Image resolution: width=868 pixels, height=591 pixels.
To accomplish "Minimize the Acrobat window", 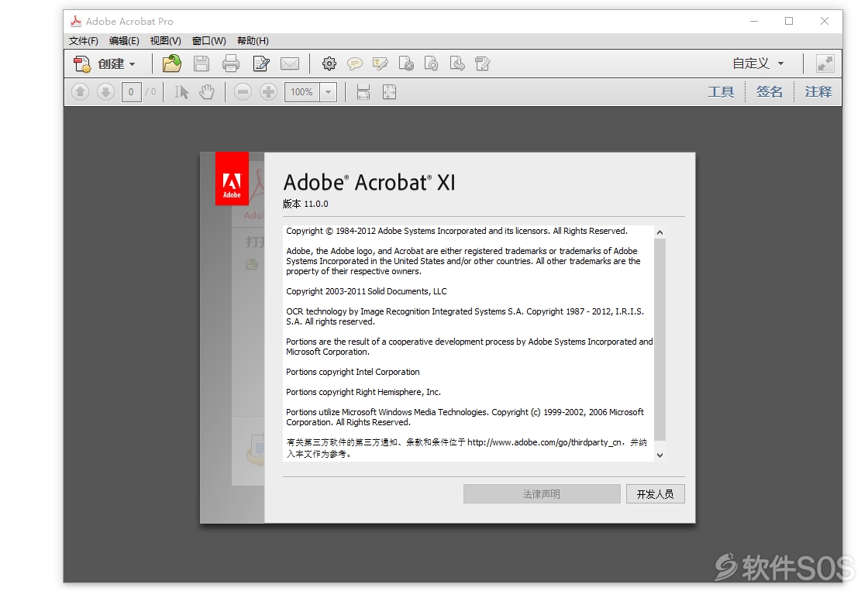I will coord(754,21).
